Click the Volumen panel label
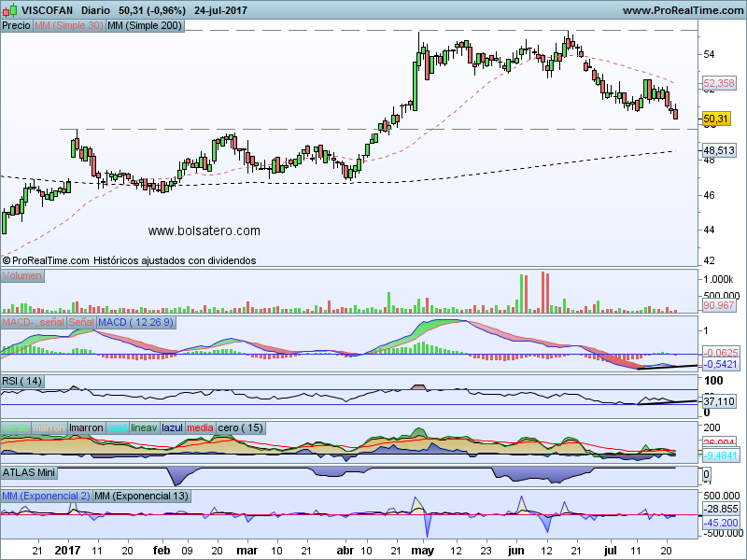The width and height of the screenshot is (747, 560). pos(22,276)
